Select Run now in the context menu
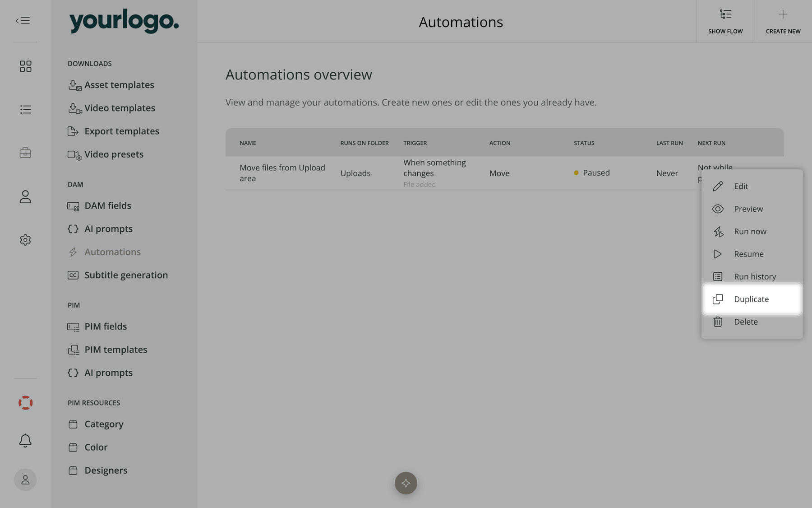812x508 pixels. (752, 231)
